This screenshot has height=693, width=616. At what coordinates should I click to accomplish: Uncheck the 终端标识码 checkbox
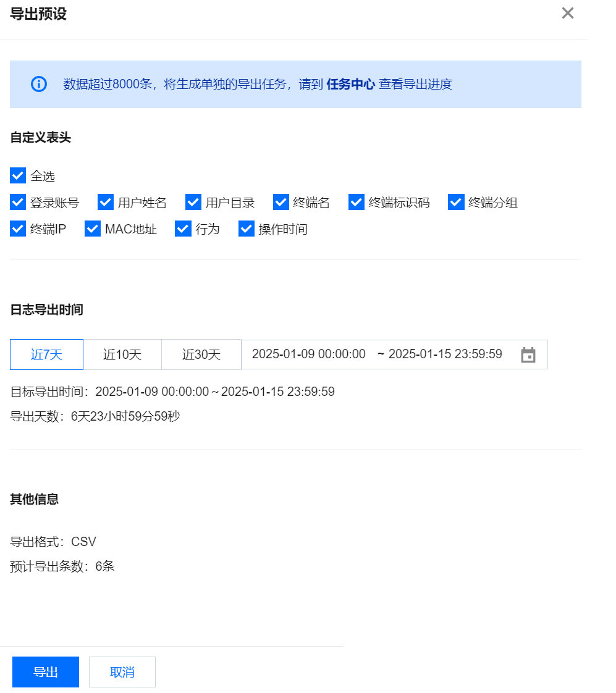click(357, 202)
